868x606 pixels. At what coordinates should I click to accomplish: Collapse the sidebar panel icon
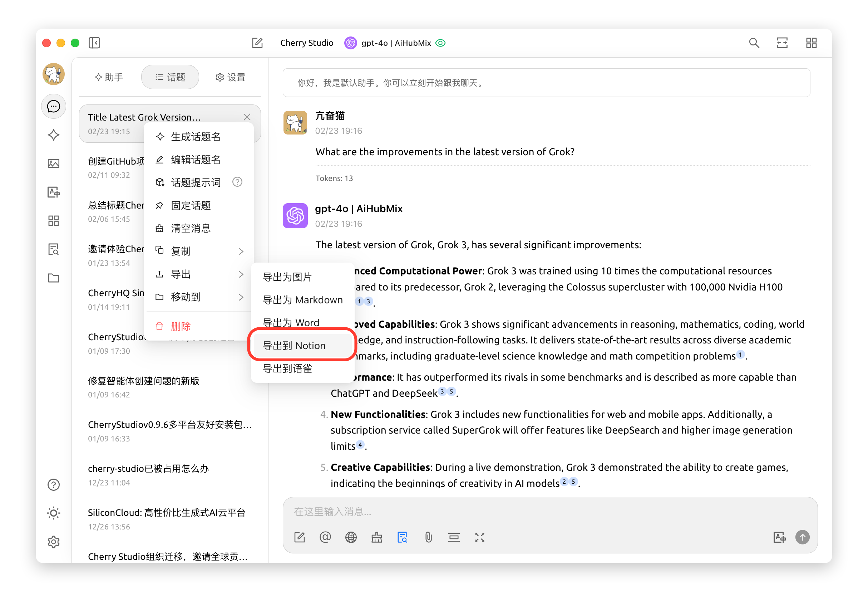[x=94, y=43]
